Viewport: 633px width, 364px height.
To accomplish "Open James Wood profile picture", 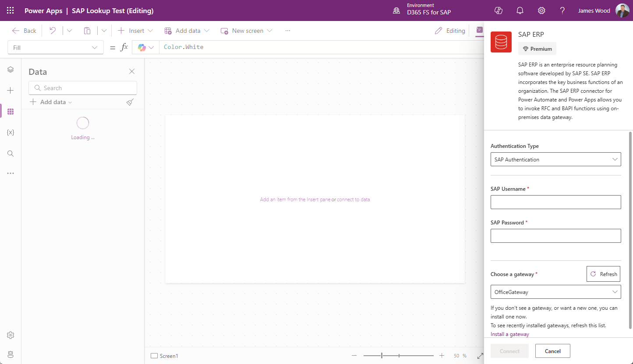I will [x=622, y=10].
